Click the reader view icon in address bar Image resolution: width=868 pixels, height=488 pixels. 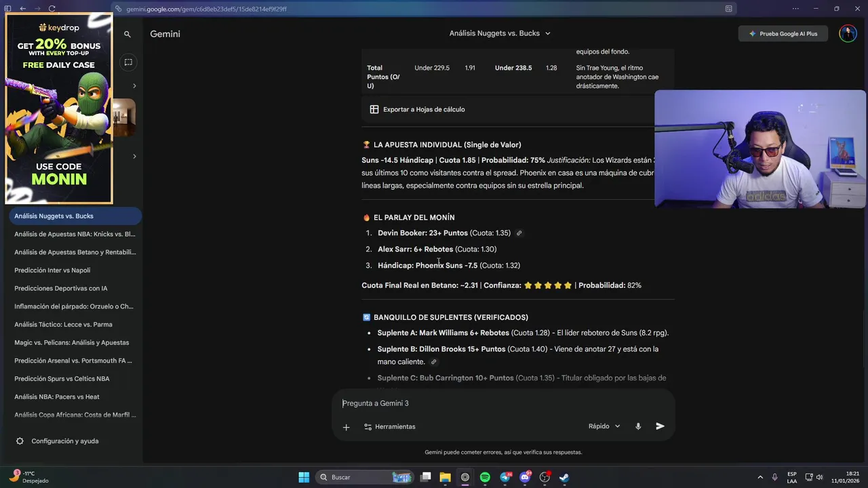tap(729, 9)
